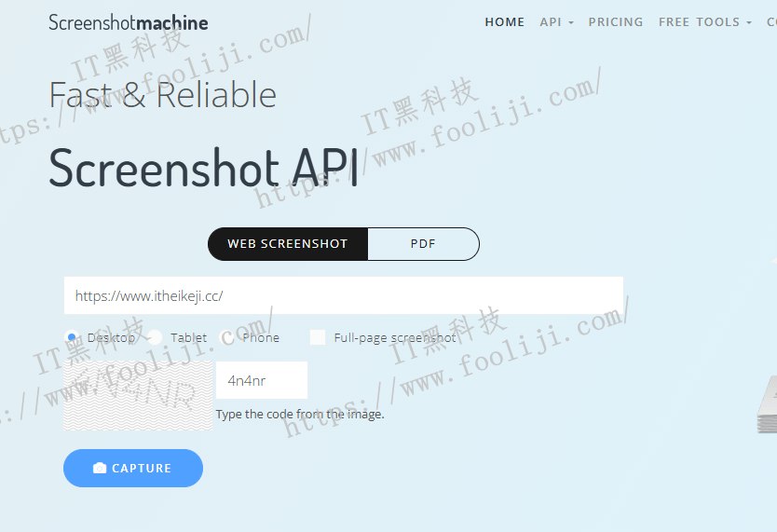777x532 pixels.
Task: Click the 'Type the code from the image.' text
Action: click(x=300, y=414)
